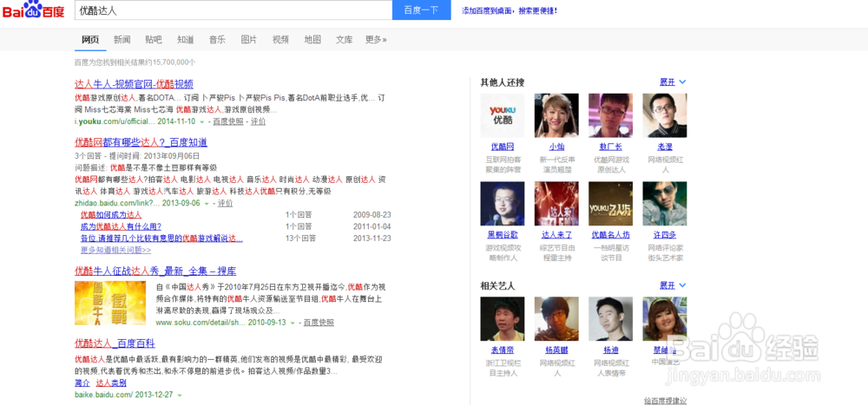This screenshot has height=405, width=868.
Task: Click the 达人来了 show image
Action: 556,204
